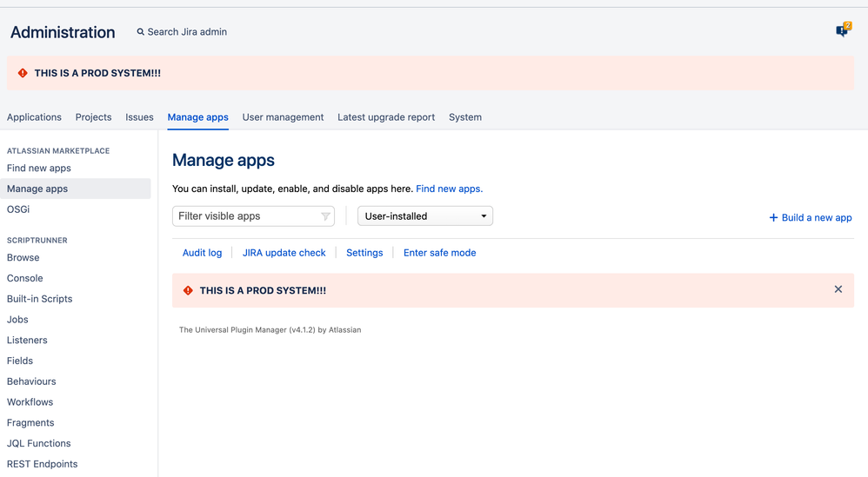Click the search magnifier icon beside Search Jira admin

[141, 32]
